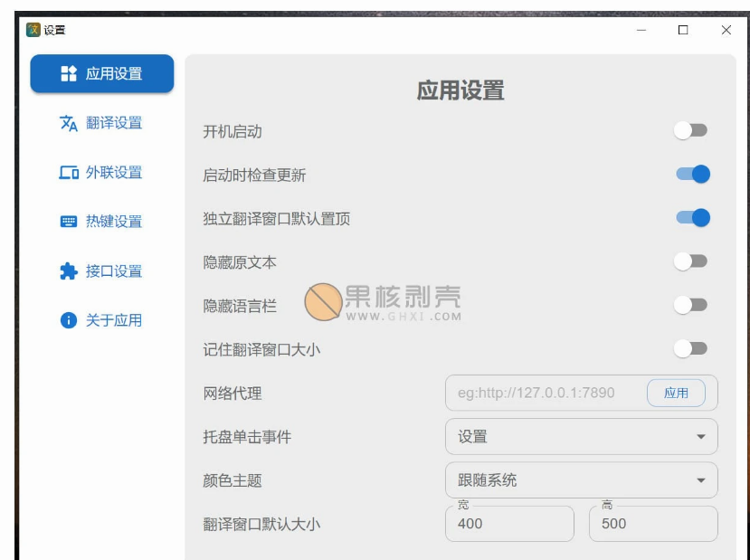Click the 应用 button for proxy

676,394
